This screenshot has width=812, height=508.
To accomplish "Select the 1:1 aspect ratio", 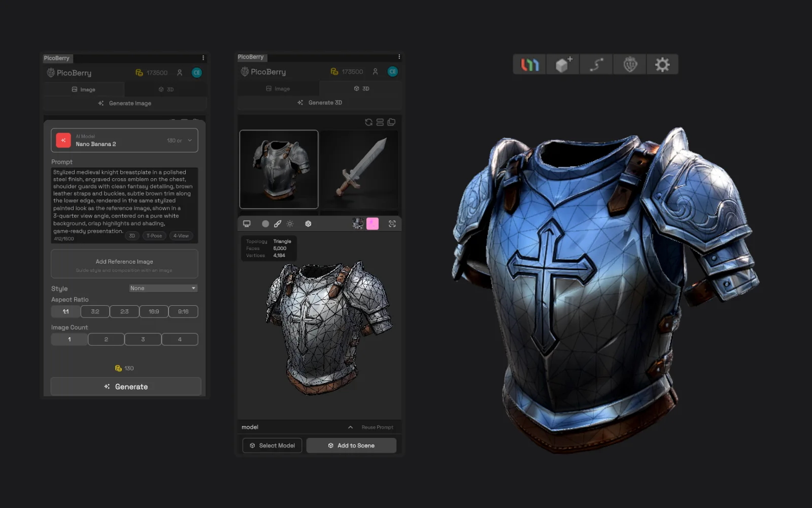I will [x=66, y=311].
